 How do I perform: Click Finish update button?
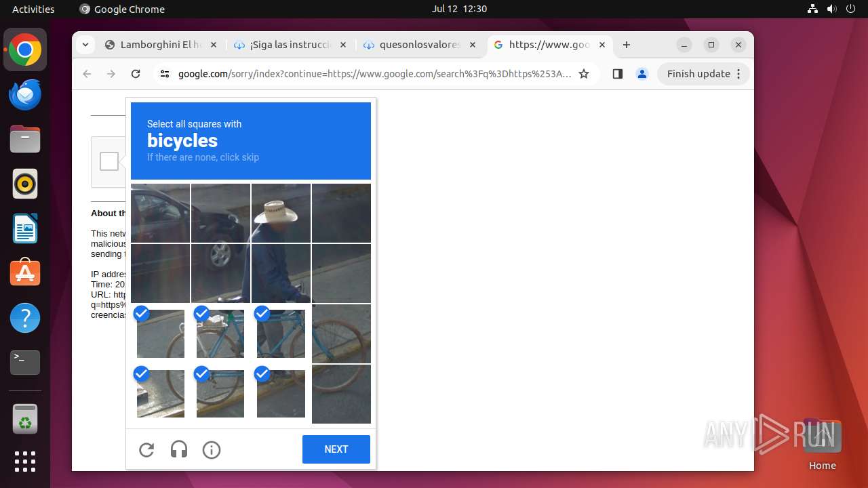pyautogui.click(x=703, y=74)
